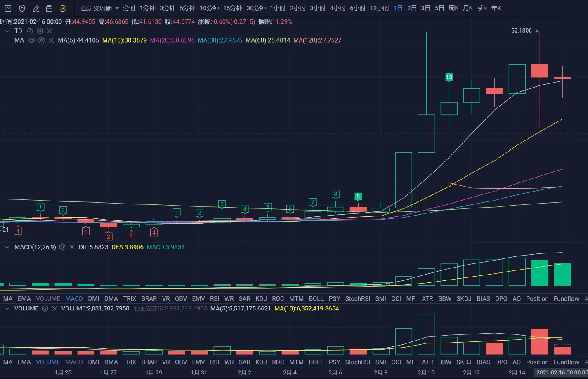Switch to the 3分钟 timeframe

tap(168, 8)
